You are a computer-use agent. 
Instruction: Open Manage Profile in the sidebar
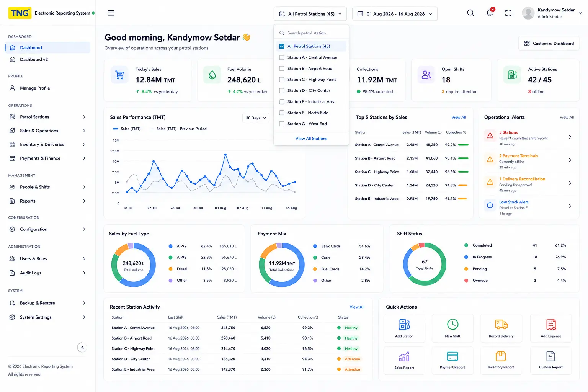(48, 88)
